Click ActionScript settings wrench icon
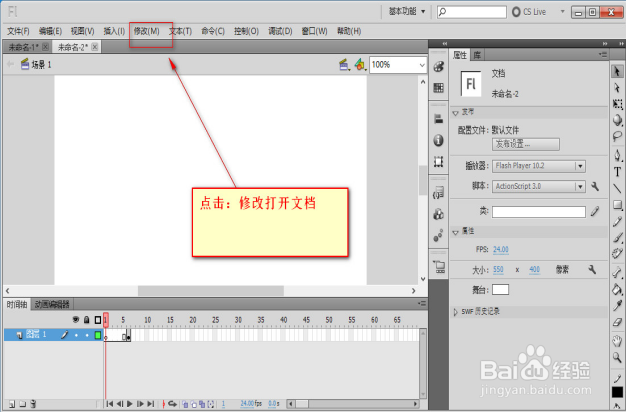The height and width of the screenshot is (412, 626). tap(595, 186)
